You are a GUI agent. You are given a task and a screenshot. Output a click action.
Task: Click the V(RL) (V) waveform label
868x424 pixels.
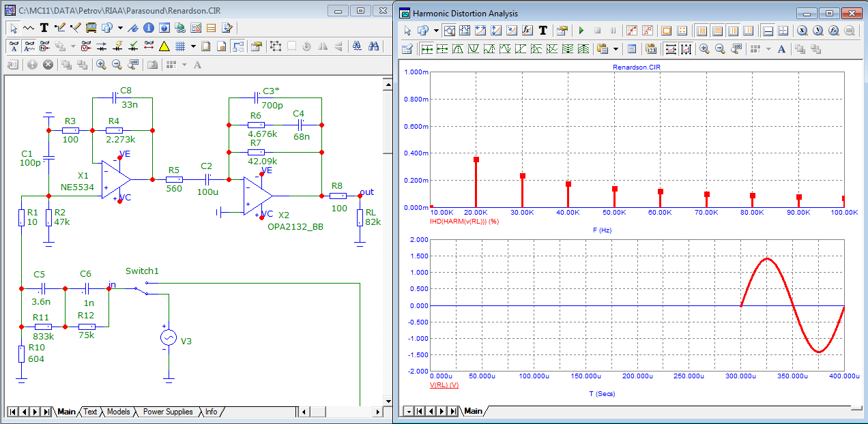tap(444, 385)
